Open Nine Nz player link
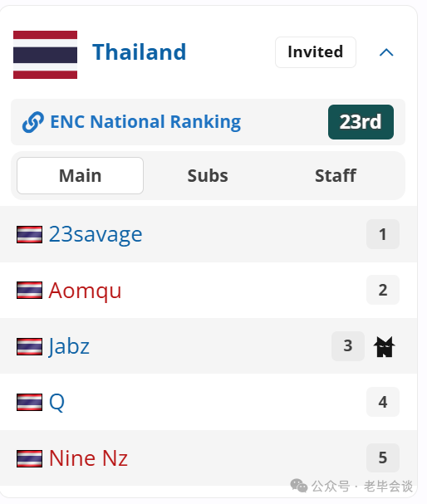This screenshot has height=504, width=427. click(88, 458)
